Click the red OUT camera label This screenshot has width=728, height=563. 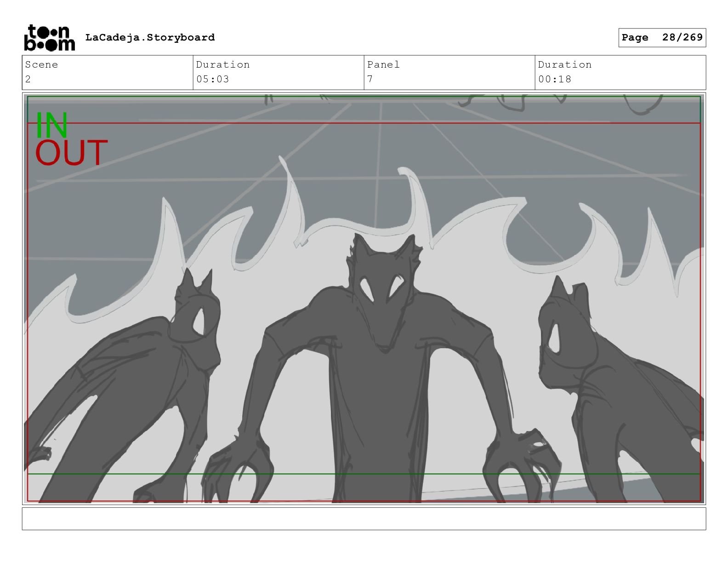click(x=71, y=153)
